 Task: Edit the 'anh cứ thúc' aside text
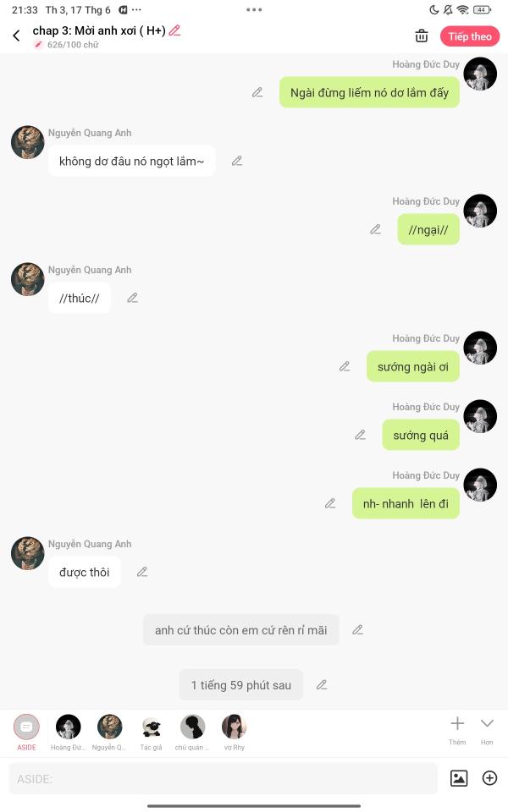tap(357, 629)
